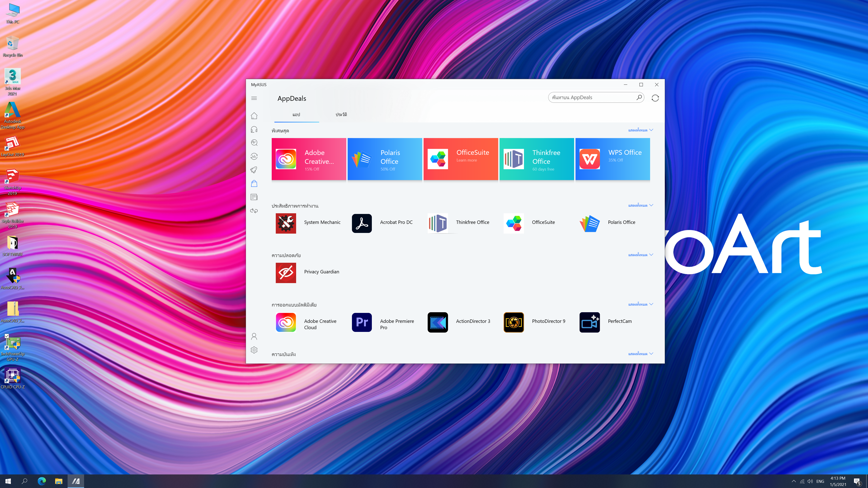Click the refresh icon beside search box
The height and width of the screenshot is (488, 868).
(x=655, y=98)
